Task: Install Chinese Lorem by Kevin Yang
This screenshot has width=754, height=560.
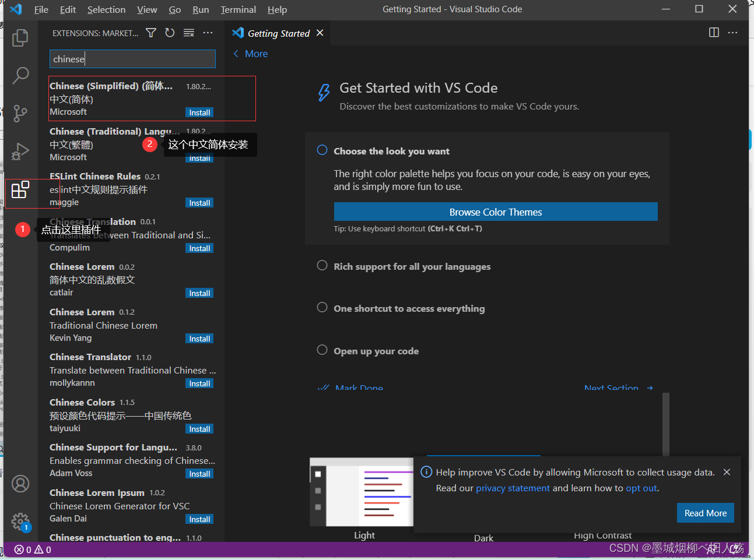Action: (x=199, y=339)
